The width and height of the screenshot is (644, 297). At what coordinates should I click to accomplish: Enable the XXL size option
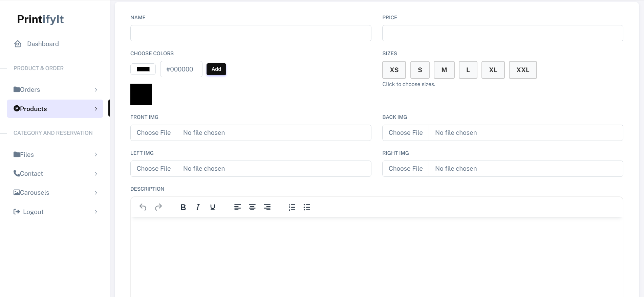click(x=522, y=70)
